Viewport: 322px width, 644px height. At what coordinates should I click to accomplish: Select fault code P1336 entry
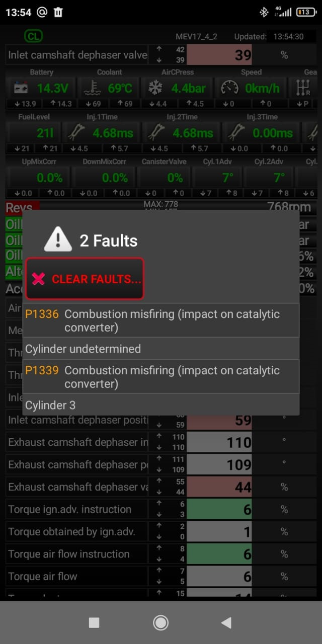coord(161,320)
